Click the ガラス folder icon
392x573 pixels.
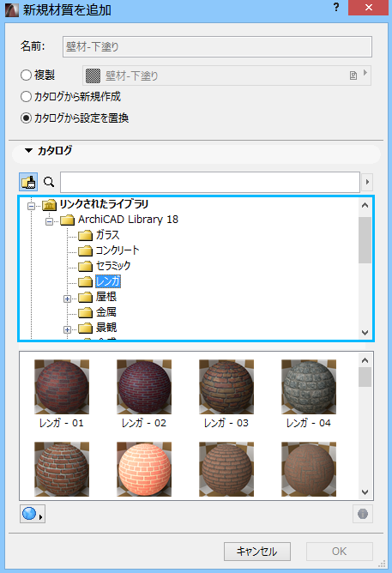(85, 235)
